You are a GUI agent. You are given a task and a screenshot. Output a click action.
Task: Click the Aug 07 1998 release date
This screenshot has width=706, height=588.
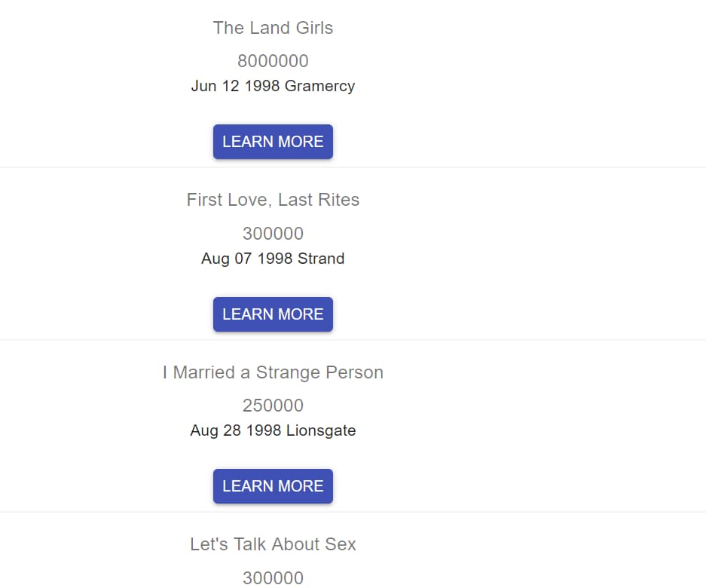[x=246, y=259]
